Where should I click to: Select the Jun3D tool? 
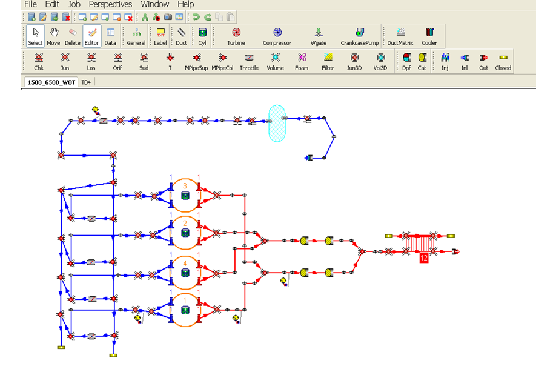point(354,62)
